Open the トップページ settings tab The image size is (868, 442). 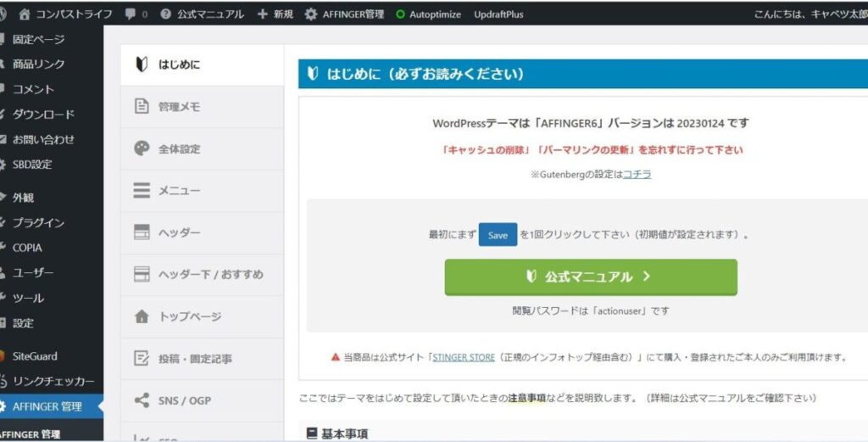pyautogui.click(x=202, y=316)
